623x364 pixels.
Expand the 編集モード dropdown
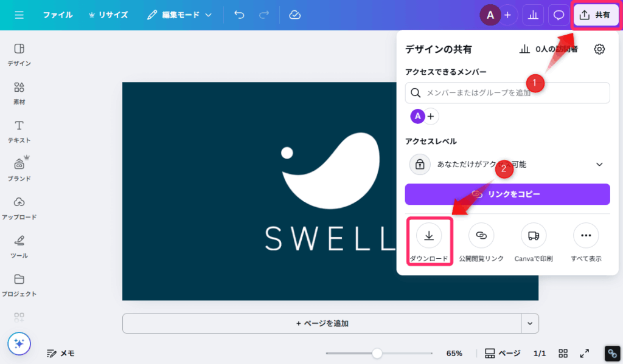[x=179, y=15]
